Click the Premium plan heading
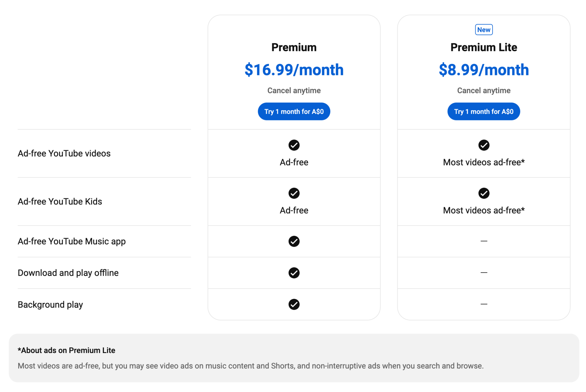Image resolution: width=586 pixels, height=392 pixels. coord(294,47)
